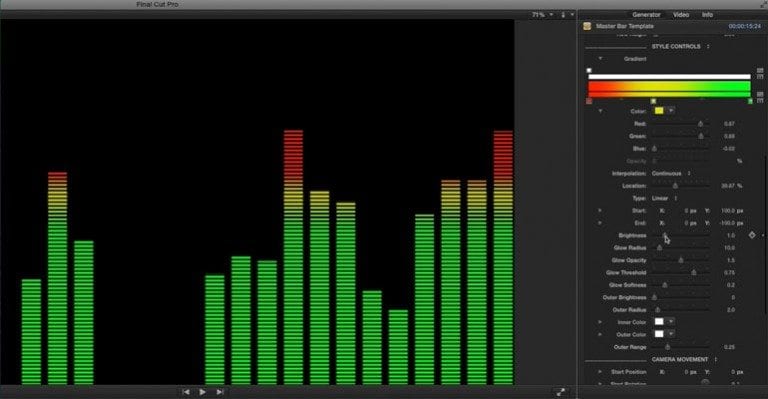Viewport: 768px width, 399px height.
Task: Open the viewer zoom percentage dropdown
Action: (542, 15)
